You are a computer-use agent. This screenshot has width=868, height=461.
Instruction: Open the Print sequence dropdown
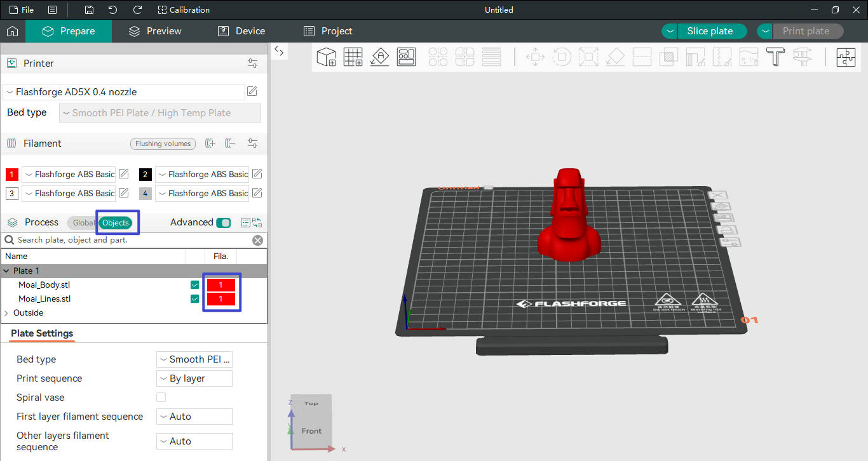click(x=194, y=378)
